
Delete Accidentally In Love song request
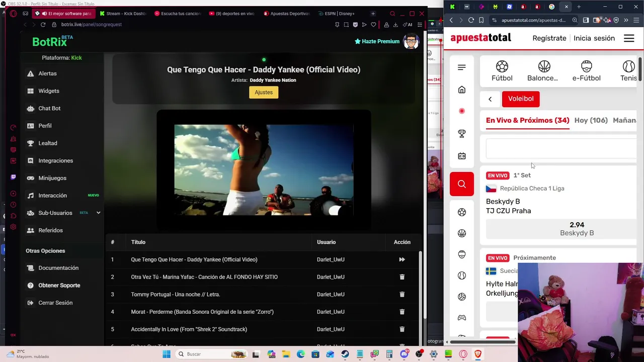point(402,329)
